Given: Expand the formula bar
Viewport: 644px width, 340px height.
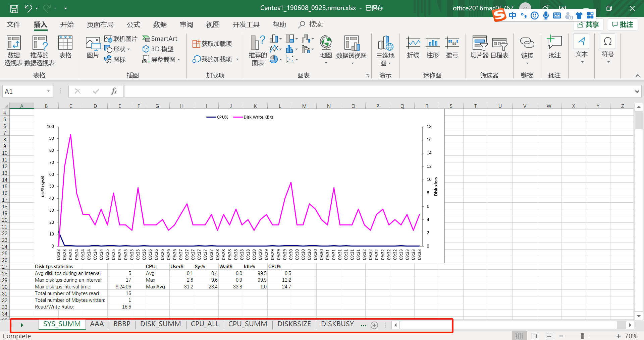Looking at the screenshot, I should 637,91.
